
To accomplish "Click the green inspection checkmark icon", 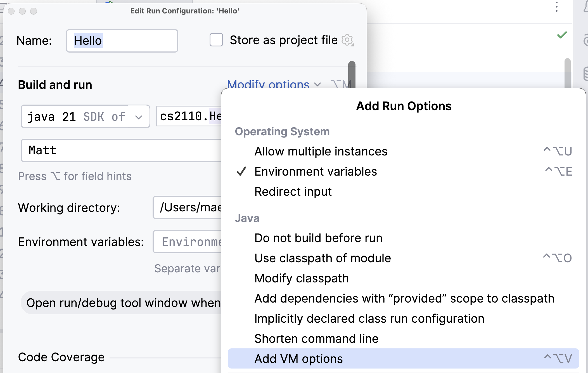I will click(562, 35).
